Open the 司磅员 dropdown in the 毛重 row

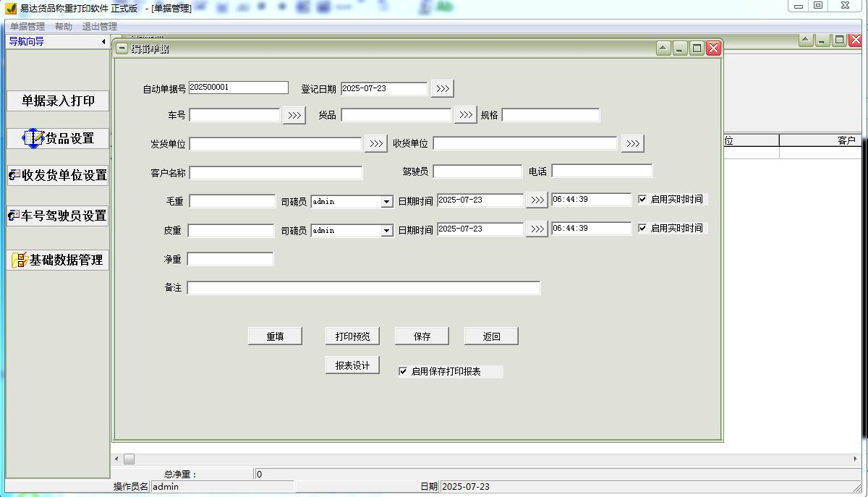coord(387,200)
